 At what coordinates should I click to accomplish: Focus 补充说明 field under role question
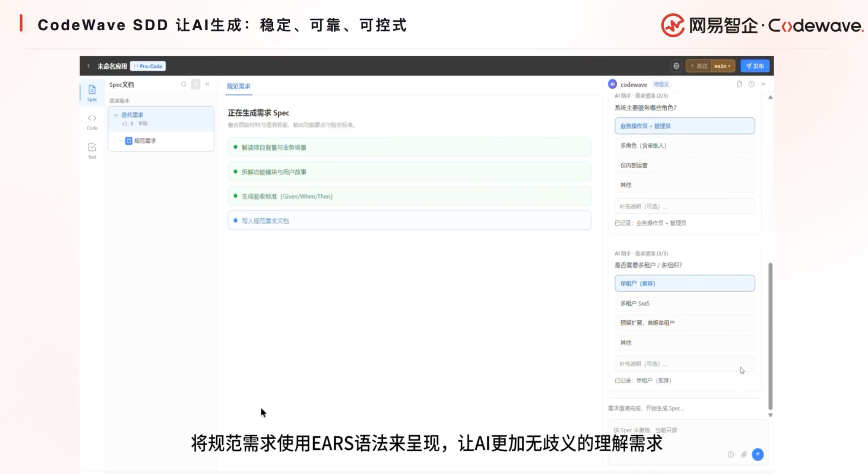pyautogui.click(x=684, y=206)
